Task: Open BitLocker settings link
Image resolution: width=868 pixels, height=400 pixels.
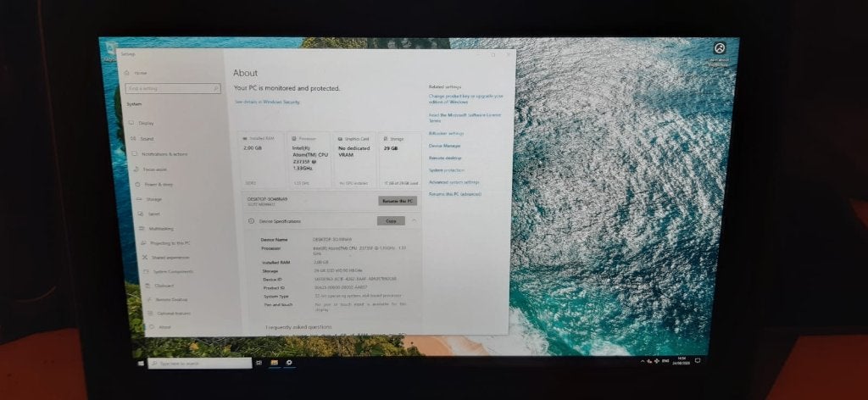Action: click(446, 133)
